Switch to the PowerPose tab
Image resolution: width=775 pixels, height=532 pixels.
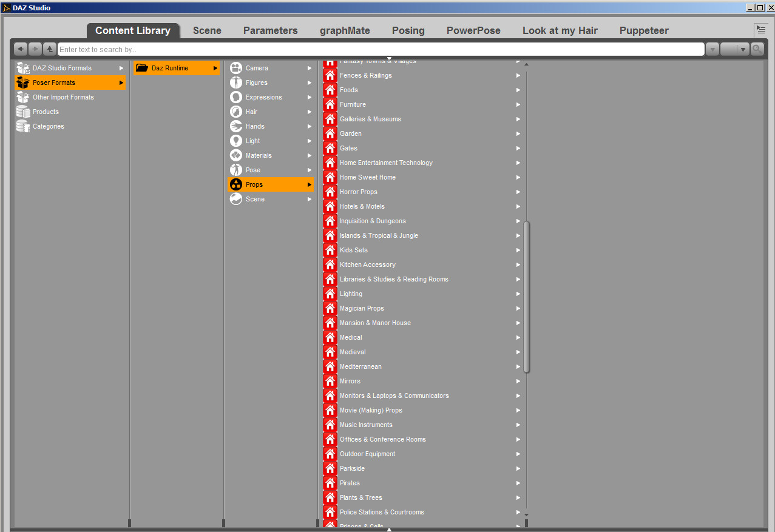[473, 30]
